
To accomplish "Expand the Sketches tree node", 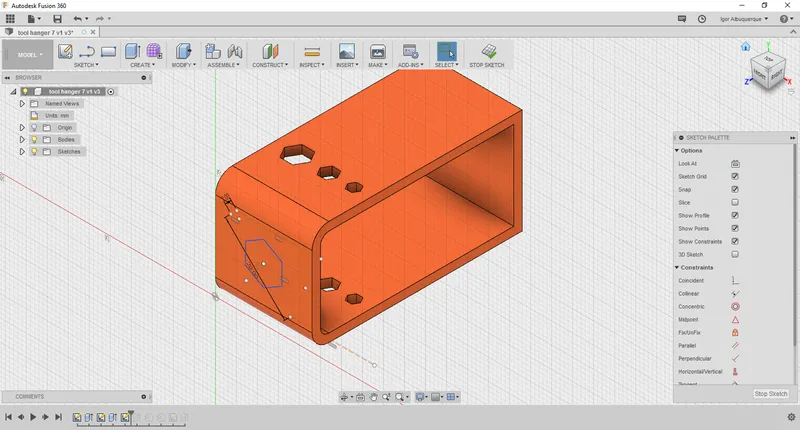I will click(22, 151).
